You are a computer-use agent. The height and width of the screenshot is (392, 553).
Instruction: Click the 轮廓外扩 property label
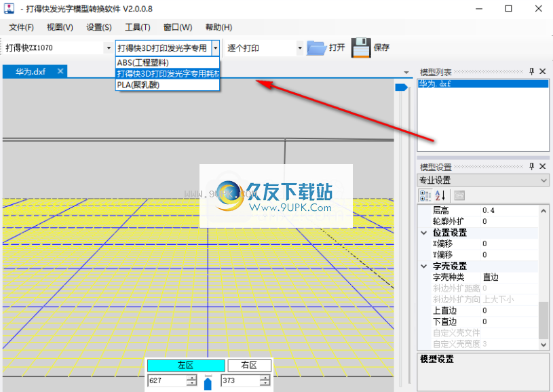449,221
